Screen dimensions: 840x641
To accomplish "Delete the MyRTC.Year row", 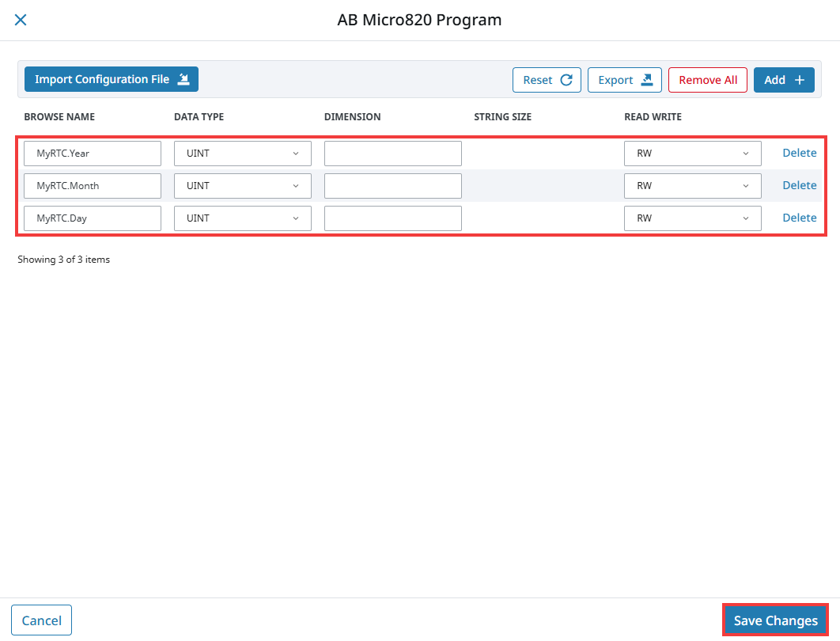I will pos(800,153).
